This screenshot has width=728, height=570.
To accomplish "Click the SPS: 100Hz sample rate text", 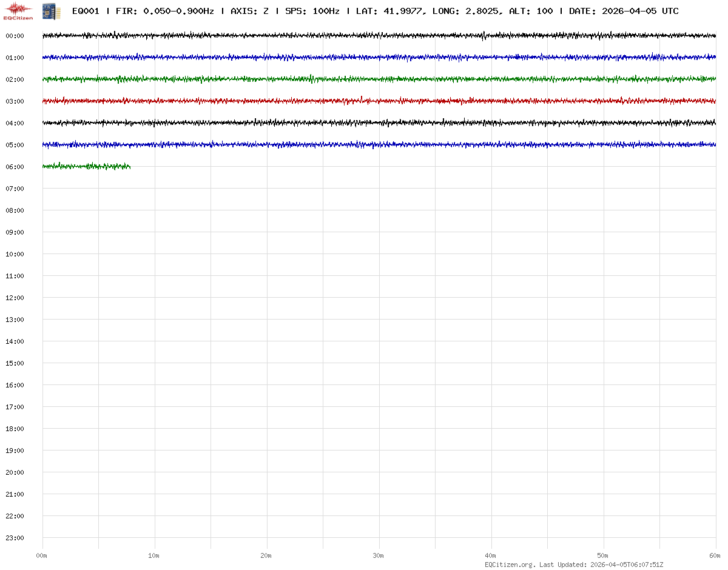I will point(312,11).
